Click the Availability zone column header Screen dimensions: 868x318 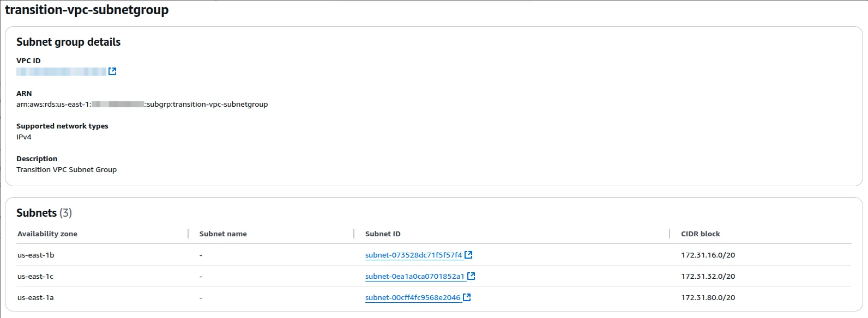[x=47, y=234]
